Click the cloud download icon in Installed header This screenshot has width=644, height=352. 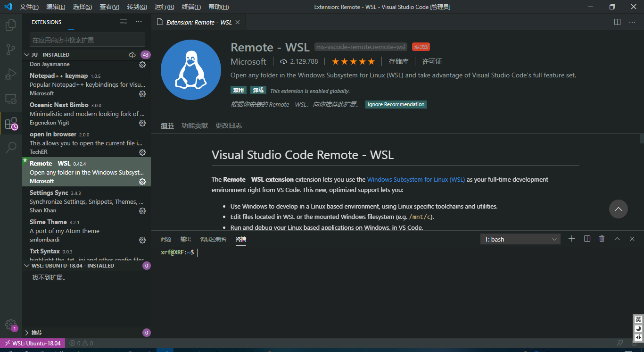[x=132, y=55]
